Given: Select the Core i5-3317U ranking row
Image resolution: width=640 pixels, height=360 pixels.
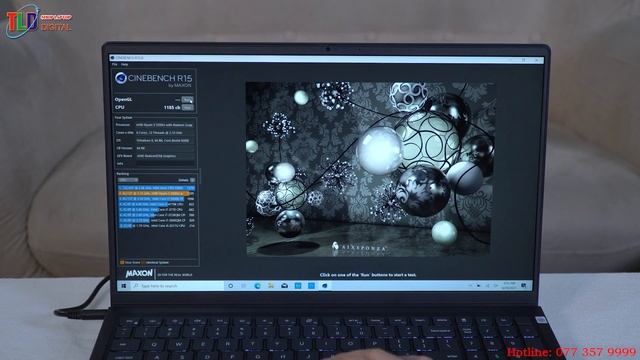Looking at the screenshot, I should click(x=157, y=225).
